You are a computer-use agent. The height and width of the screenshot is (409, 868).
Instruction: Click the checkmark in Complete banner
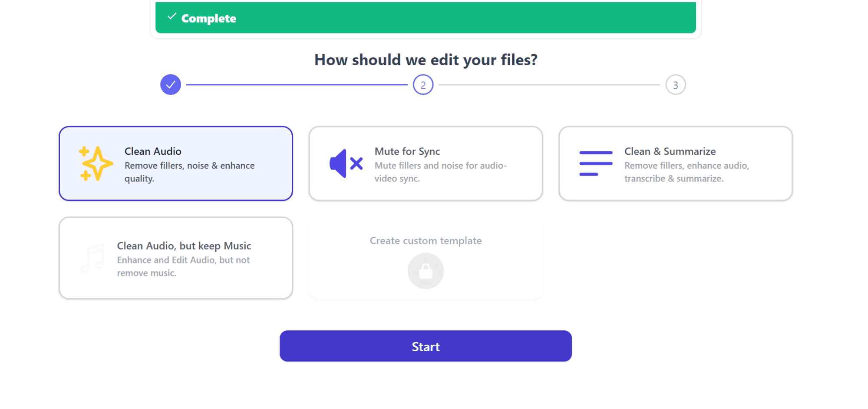pyautogui.click(x=172, y=17)
